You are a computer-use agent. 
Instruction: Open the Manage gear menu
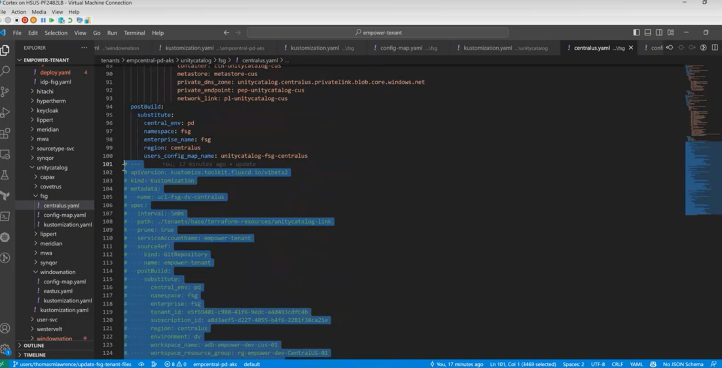click(x=5, y=349)
